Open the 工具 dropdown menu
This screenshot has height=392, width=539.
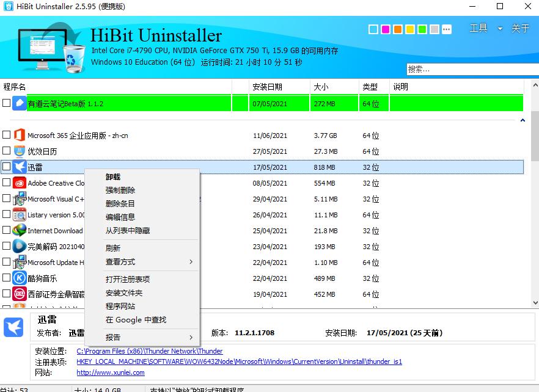[x=479, y=28]
